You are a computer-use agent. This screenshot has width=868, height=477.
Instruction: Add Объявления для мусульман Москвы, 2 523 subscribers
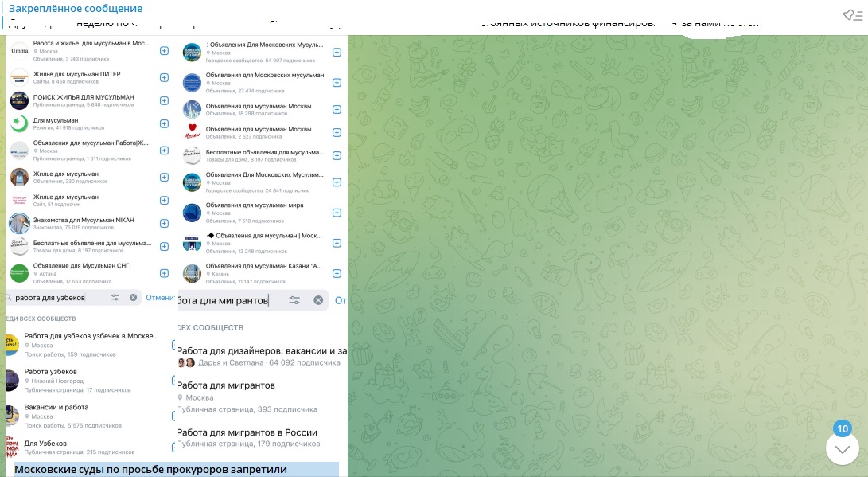point(337,132)
